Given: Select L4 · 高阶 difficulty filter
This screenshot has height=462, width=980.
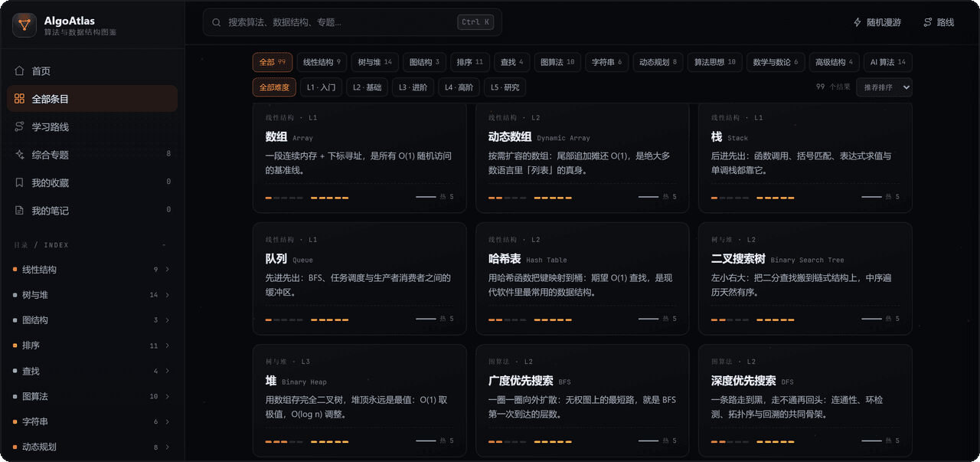Looking at the screenshot, I should 459,87.
